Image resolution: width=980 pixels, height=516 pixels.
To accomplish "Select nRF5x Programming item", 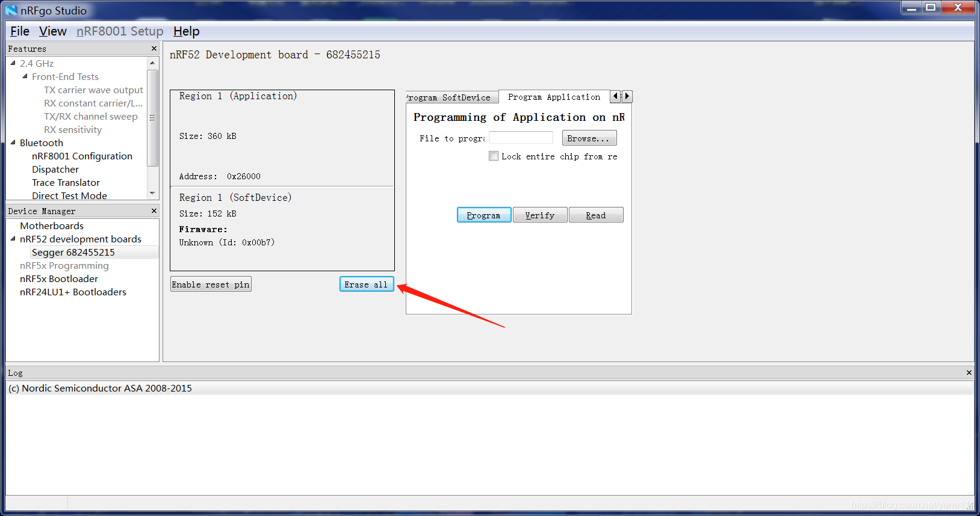I will (64, 265).
